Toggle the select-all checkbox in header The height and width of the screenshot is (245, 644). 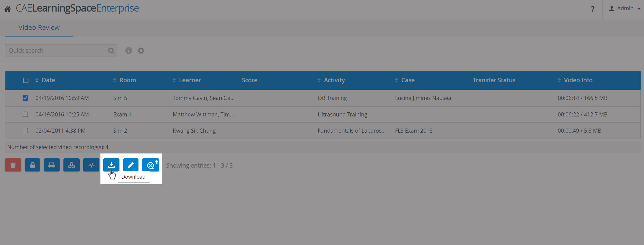pyautogui.click(x=26, y=80)
